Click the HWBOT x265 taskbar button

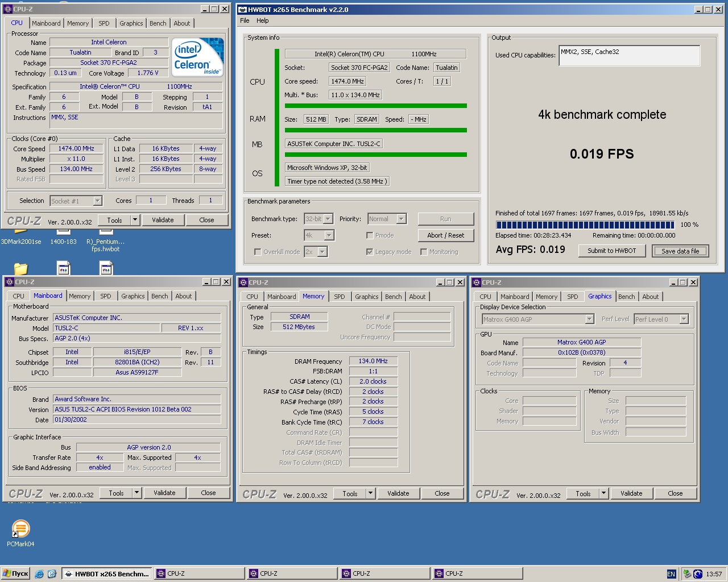(106, 573)
